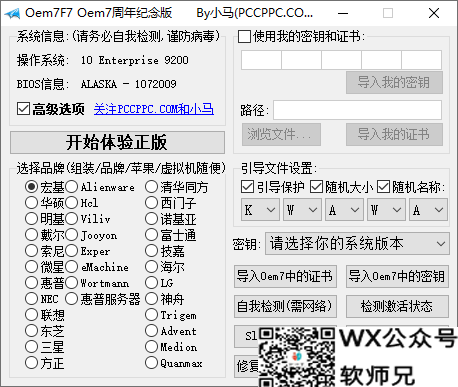Viewport: 458px width, 387px height.
Task: Click 导入Oem7中的密钥 button
Action: (x=397, y=276)
